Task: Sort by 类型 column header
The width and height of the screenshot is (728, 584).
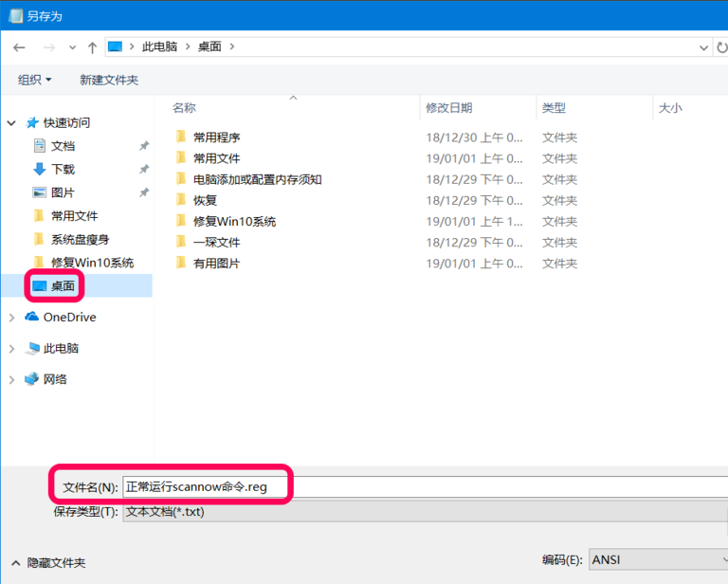Action: (x=554, y=108)
